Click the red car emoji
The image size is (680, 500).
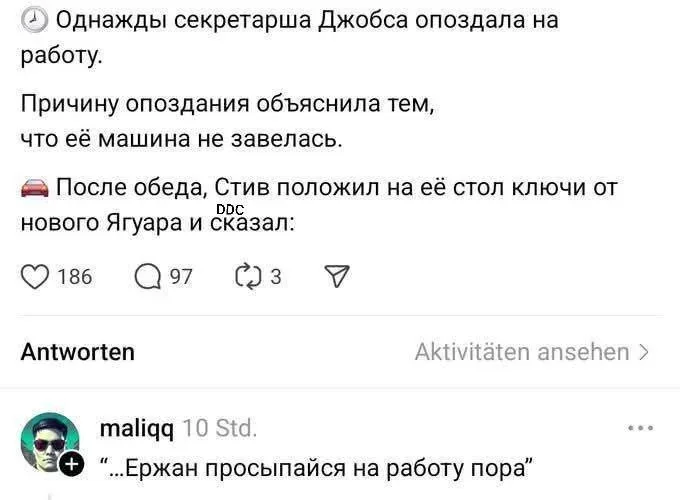[34, 188]
